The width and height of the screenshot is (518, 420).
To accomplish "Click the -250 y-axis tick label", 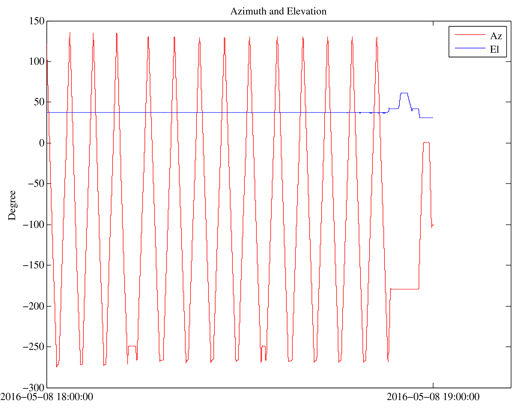I will (33, 347).
